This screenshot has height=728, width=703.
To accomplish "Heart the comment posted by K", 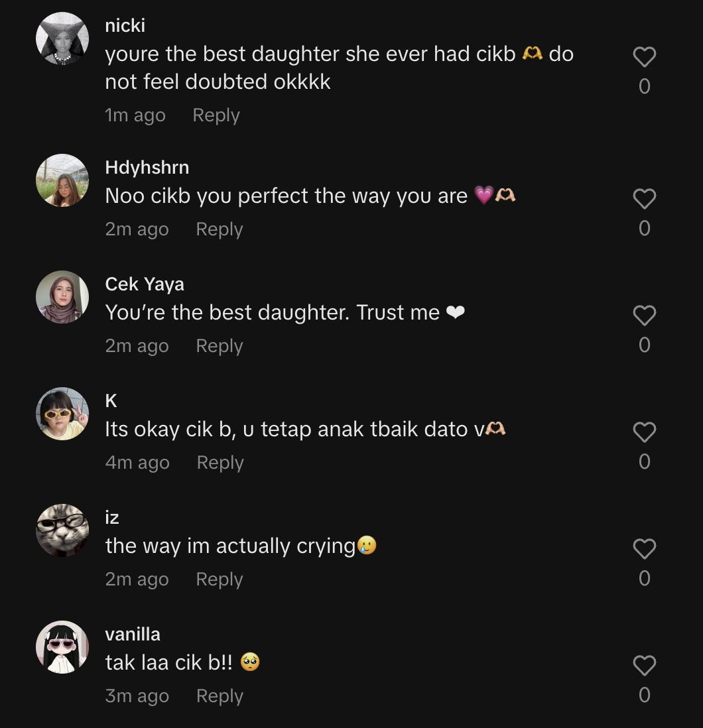I will click(x=644, y=432).
